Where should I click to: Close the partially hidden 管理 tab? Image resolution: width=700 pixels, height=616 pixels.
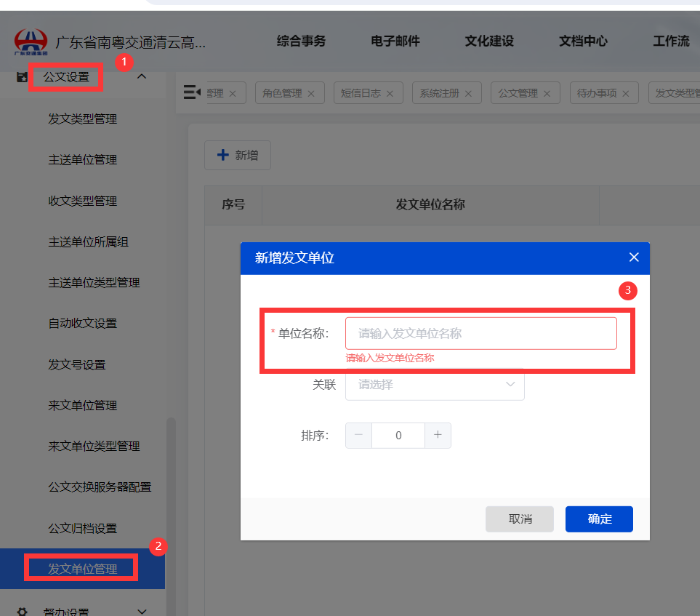click(233, 93)
